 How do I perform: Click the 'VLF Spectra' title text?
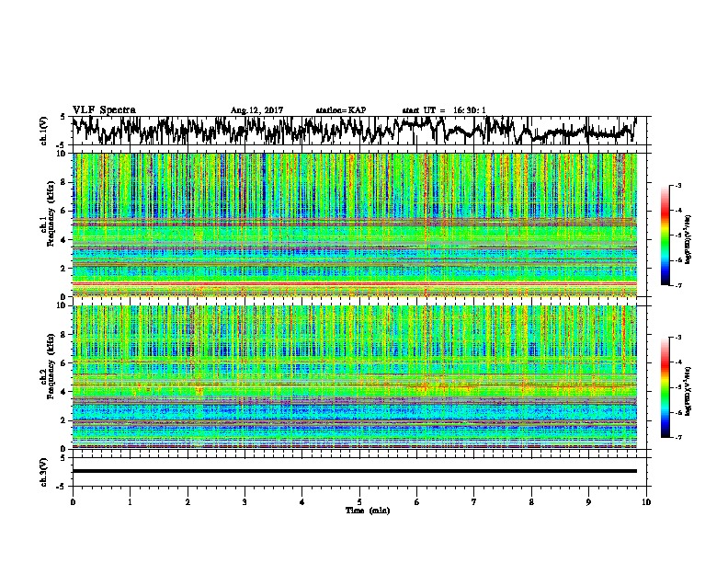point(104,110)
